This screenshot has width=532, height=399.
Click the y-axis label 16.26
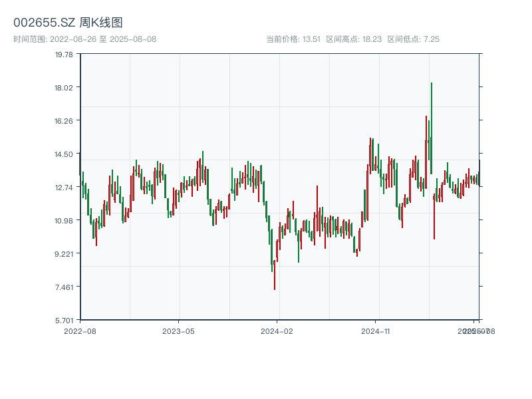pyautogui.click(x=64, y=121)
